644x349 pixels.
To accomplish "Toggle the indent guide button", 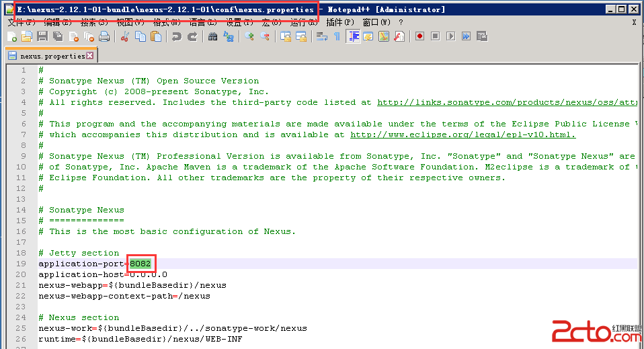I will point(353,37).
